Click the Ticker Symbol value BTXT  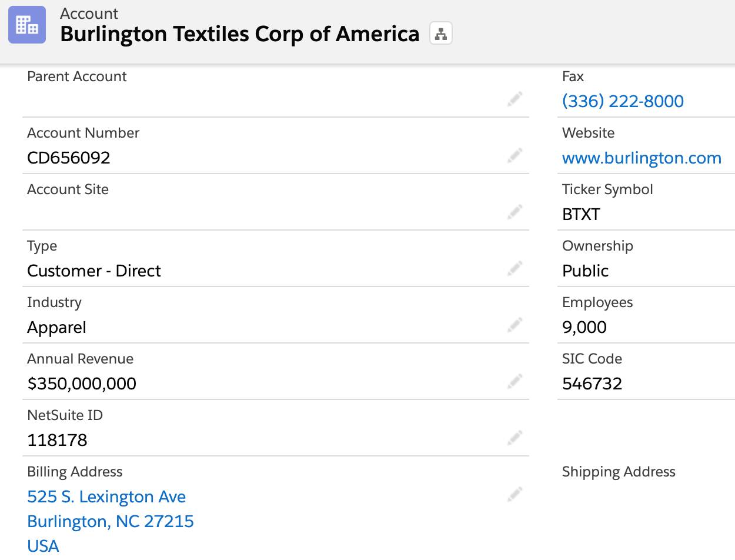(x=581, y=215)
